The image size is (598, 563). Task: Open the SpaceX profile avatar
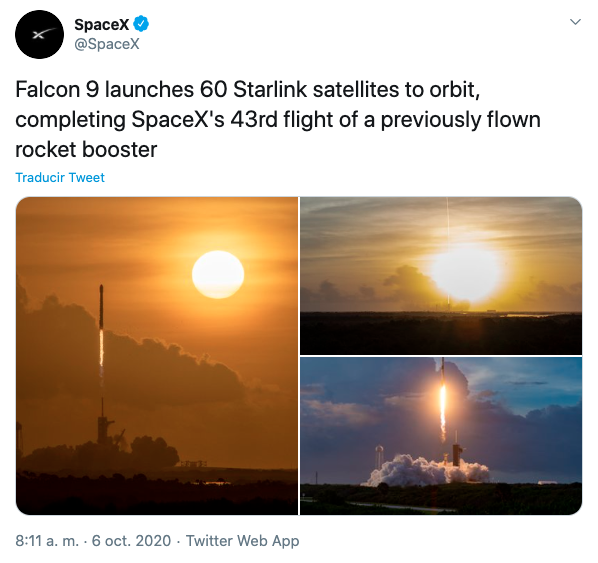pyautogui.click(x=39, y=34)
